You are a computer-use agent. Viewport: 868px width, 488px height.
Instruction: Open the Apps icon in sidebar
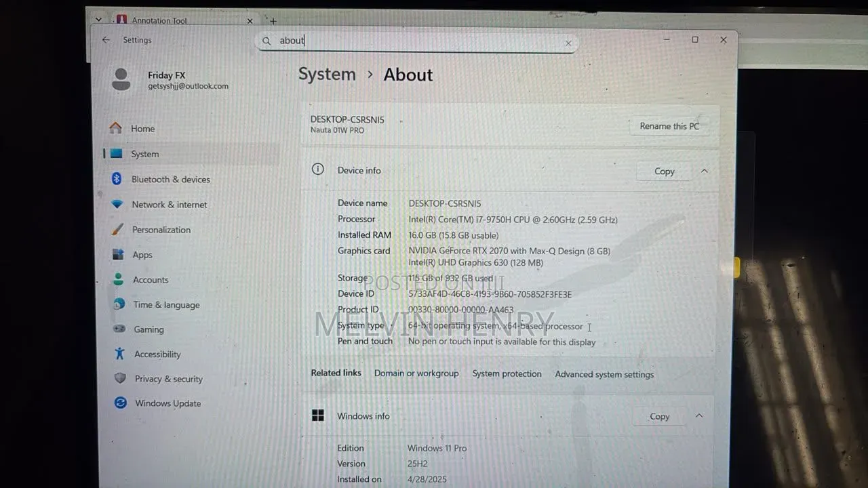(119, 254)
